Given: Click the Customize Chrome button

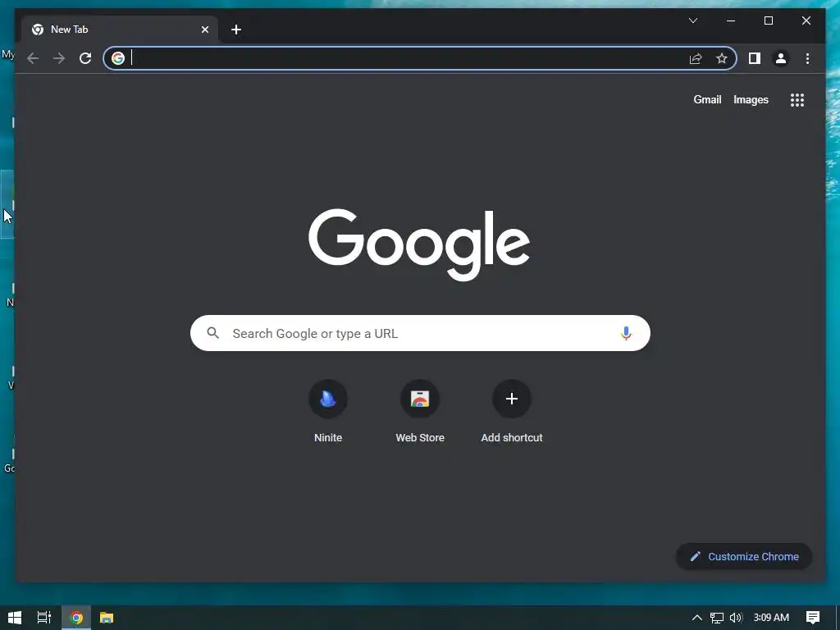Looking at the screenshot, I should point(744,557).
